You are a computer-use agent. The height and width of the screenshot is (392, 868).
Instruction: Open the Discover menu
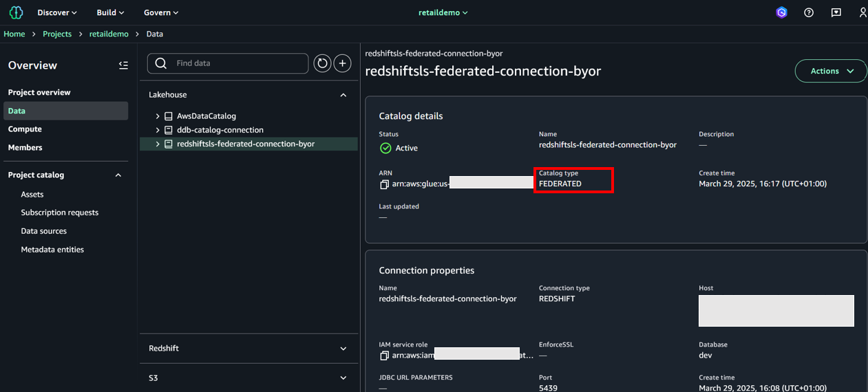pyautogui.click(x=57, y=12)
